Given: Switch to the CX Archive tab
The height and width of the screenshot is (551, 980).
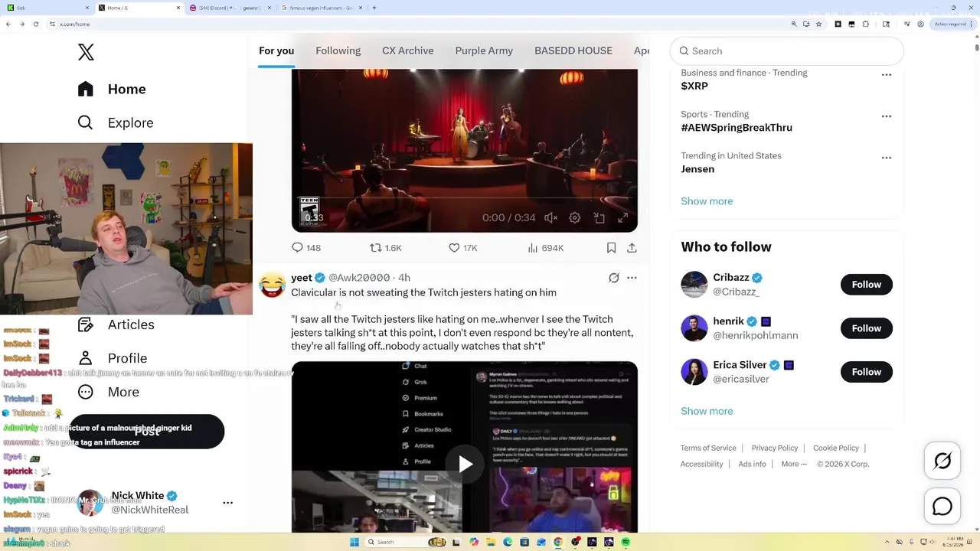Looking at the screenshot, I should click(408, 51).
